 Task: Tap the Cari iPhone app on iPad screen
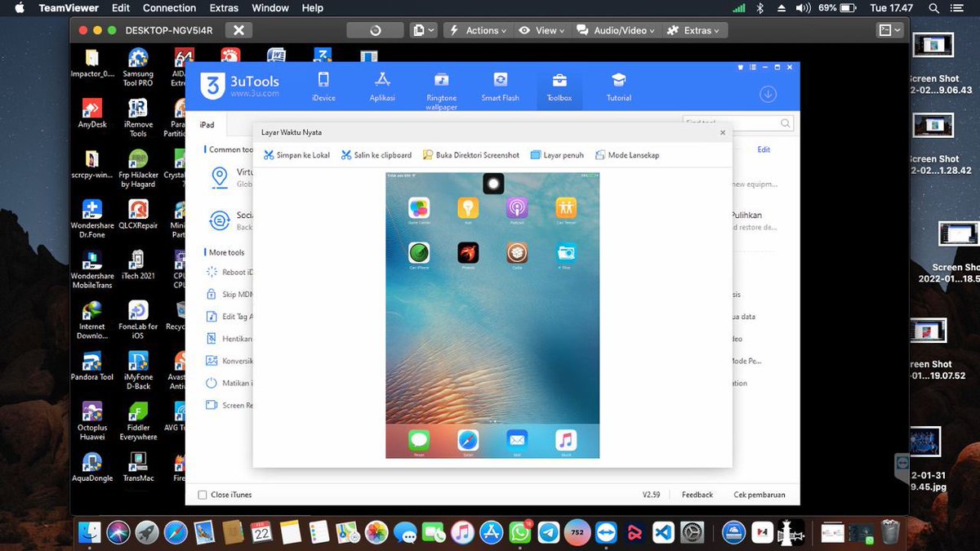click(419, 253)
